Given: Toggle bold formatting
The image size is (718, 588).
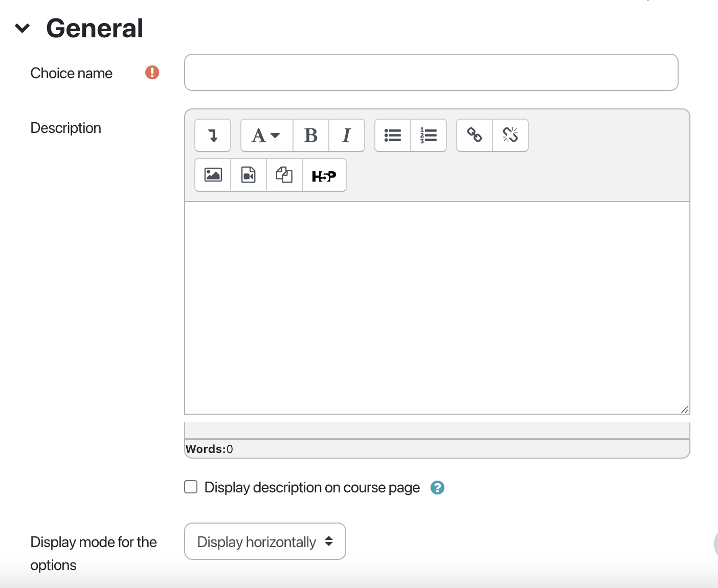Looking at the screenshot, I should (x=310, y=135).
